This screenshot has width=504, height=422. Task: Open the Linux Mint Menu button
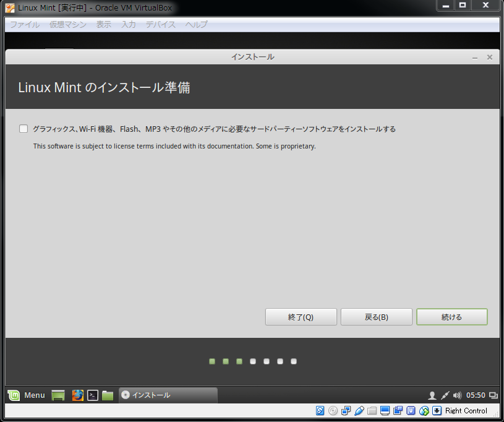point(27,395)
